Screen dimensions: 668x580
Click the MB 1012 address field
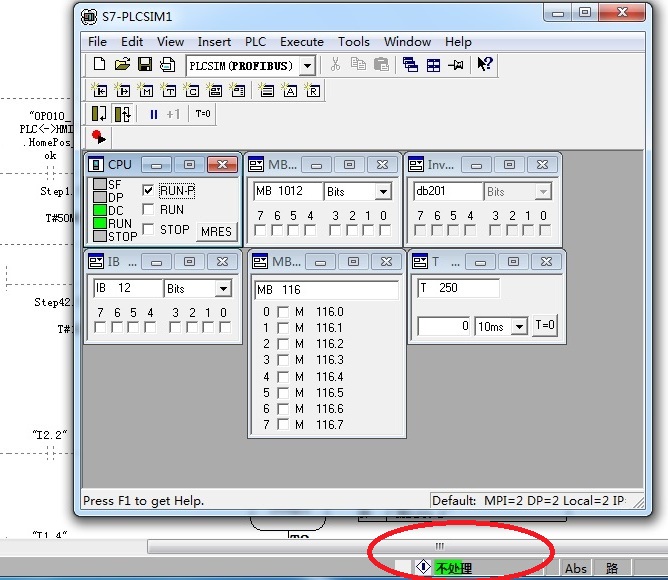(x=288, y=191)
